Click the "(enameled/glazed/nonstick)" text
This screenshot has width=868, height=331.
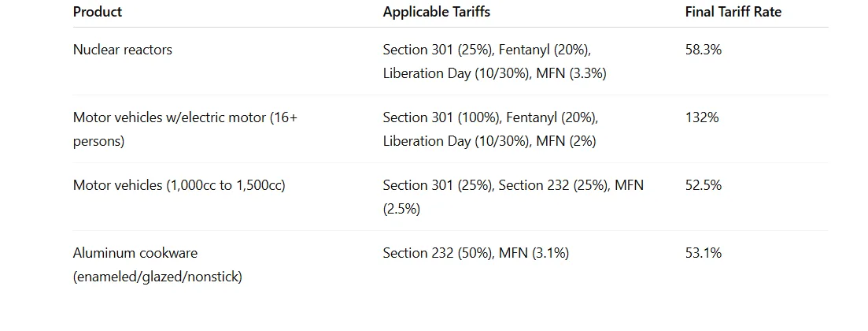coord(157,277)
